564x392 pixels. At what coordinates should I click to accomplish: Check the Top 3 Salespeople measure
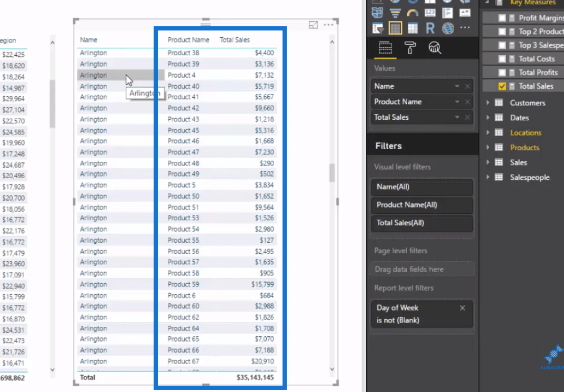click(502, 45)
